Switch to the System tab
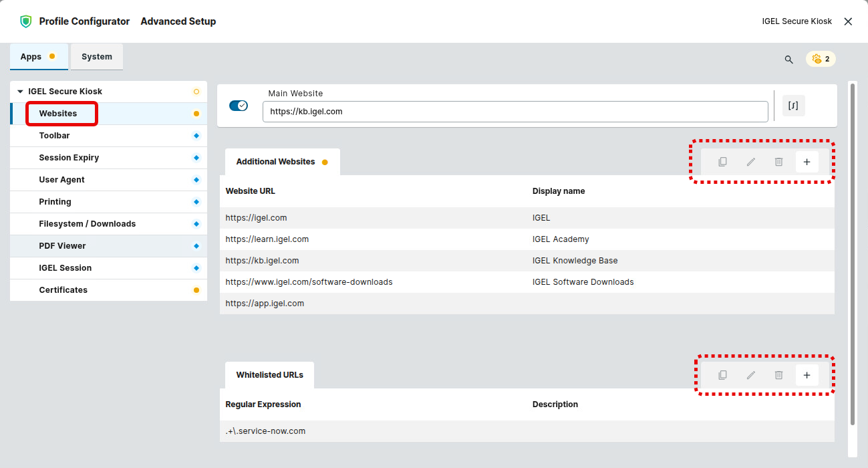 [x=97, y=57]
